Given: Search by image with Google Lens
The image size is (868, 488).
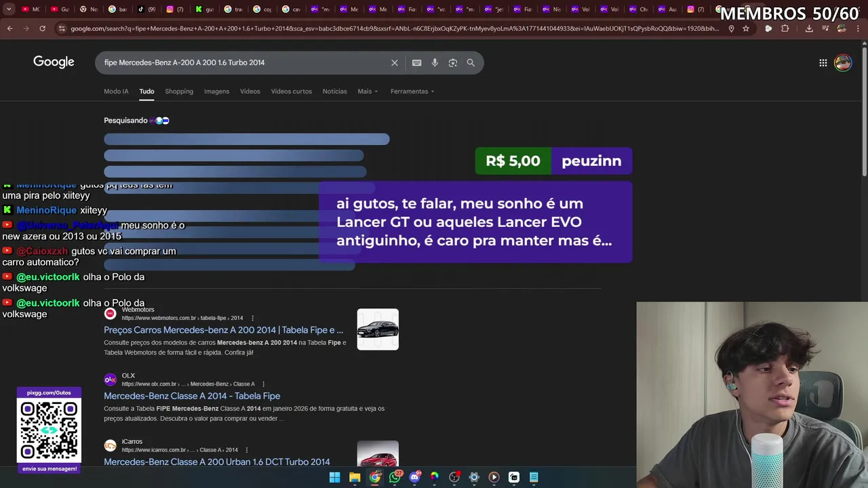Looking at the screenshot, I should (x=453, y=62).
